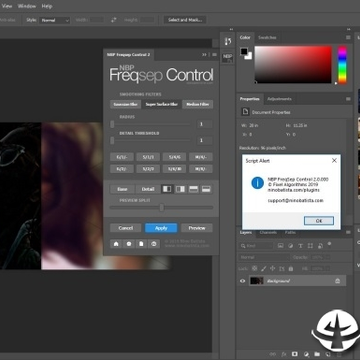Click the Select and Mask button
The width and height of the screenshot is (360, 360).
185,20
